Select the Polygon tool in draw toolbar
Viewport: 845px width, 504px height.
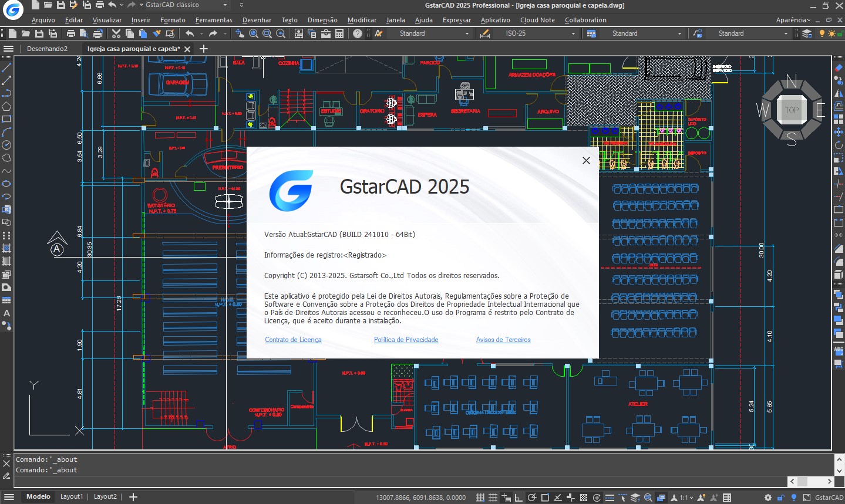pos(6,106)
